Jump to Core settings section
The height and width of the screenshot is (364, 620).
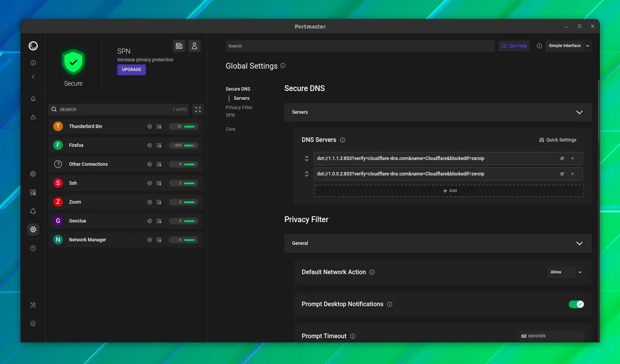pyautogui.click(x=230, y=129)
